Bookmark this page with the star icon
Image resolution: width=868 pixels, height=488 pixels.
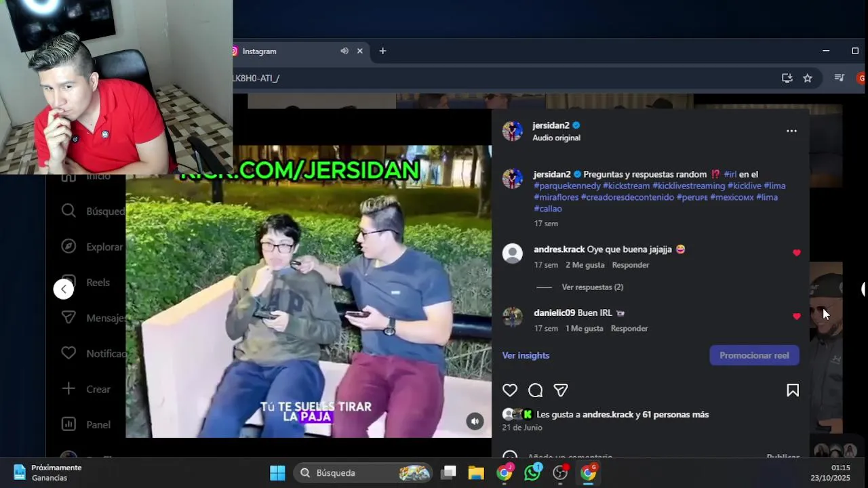(x=808, y=78)
